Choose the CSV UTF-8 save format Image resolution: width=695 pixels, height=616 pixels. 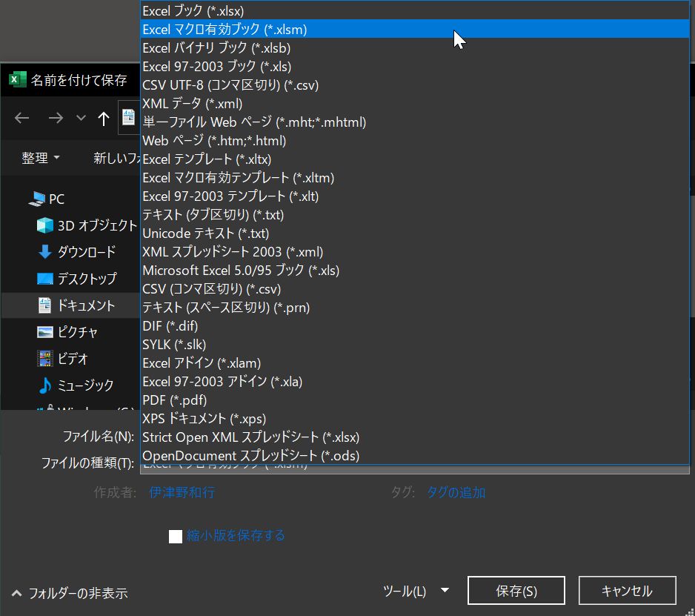(x=230, y=85)
